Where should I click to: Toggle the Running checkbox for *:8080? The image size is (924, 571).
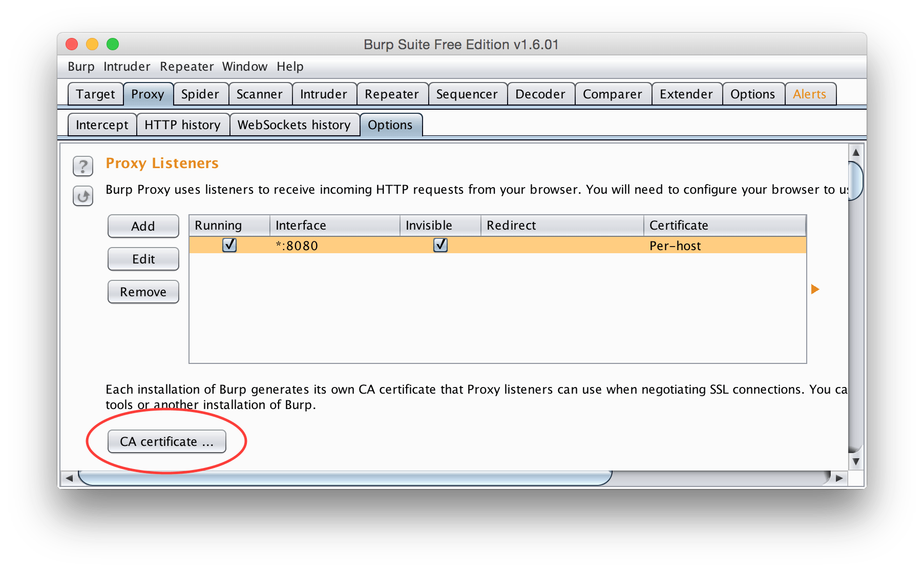[x=229, y=245]
